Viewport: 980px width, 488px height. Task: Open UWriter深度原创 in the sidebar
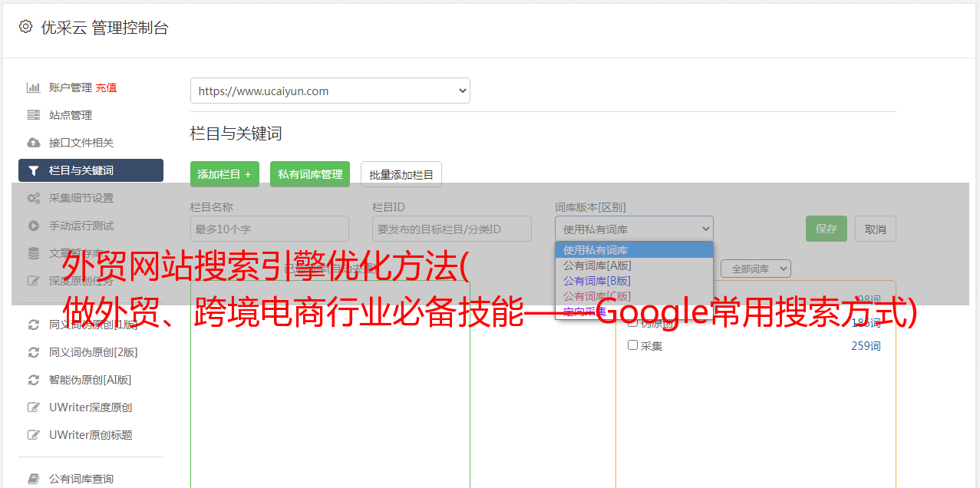point(91,407)
